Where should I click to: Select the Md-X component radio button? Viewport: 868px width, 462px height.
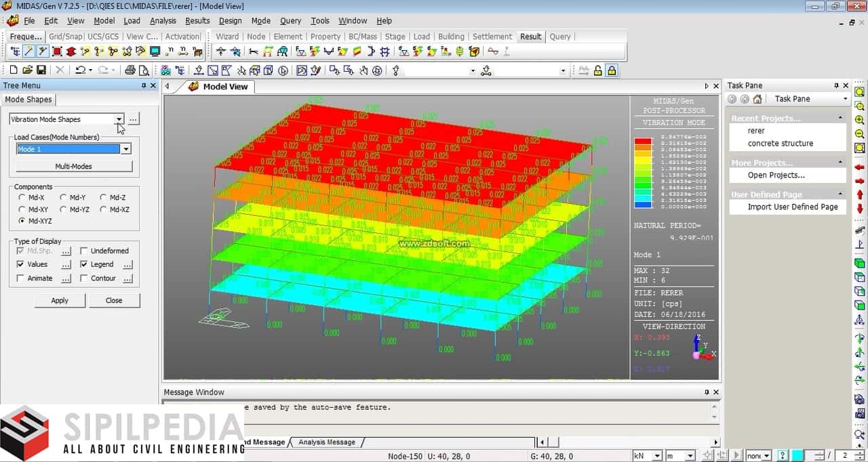click(x=22, y=198)
